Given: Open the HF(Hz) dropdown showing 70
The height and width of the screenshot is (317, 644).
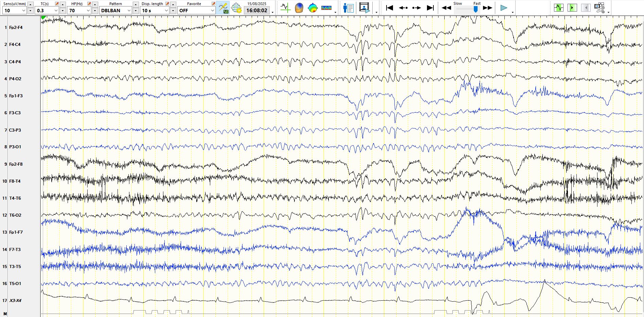Looking at the screenshot, I should tap(79, 11).
